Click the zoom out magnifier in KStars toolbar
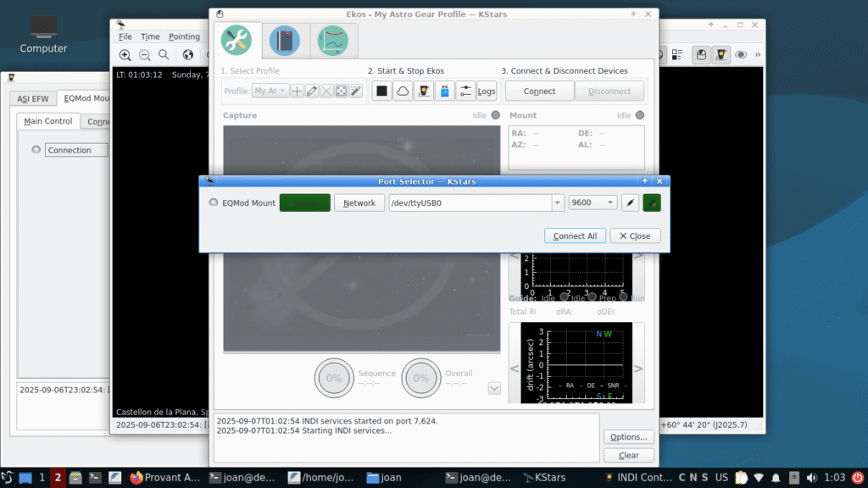Viewport: 868px width, 488px height. pyautogui.click(x=144, y=55)
